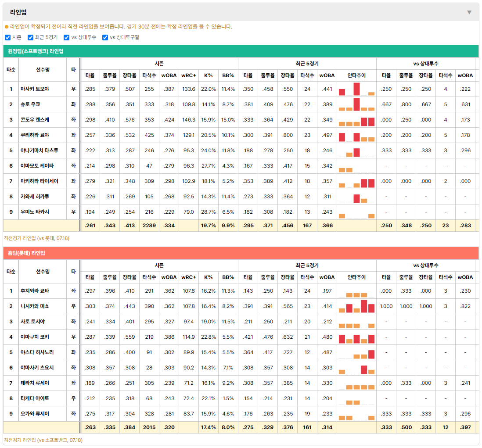This screenshot has height=448, width=482.
Task: Collapse the 라인업 panel arrow
Action: point(469,12)
